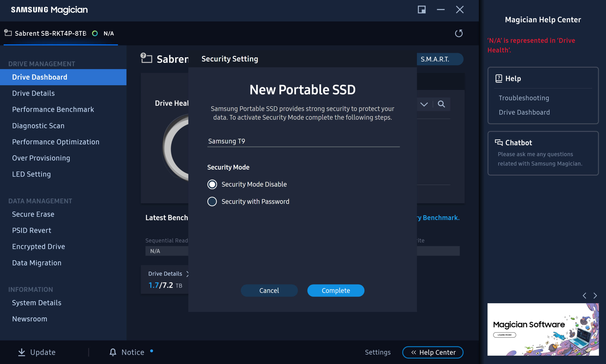Click the search magnifier icon

pos(441,104)
